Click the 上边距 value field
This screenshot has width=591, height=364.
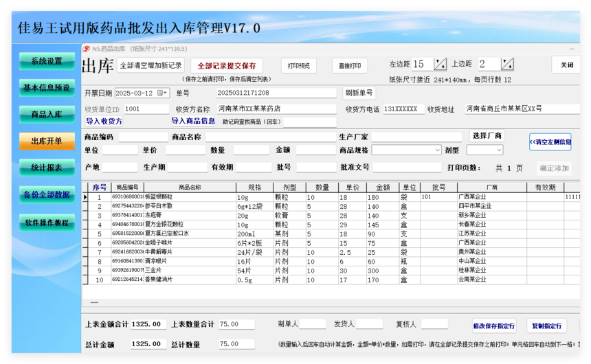click(489, 64)
